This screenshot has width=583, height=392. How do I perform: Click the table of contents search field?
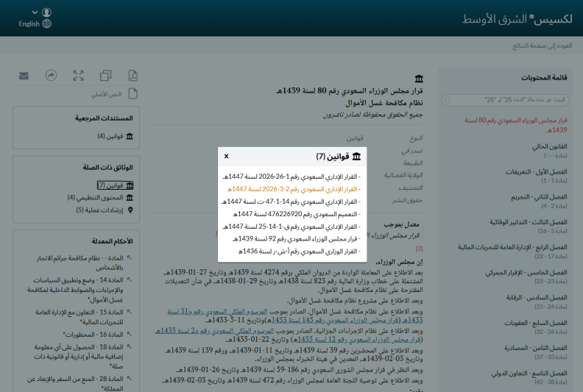click(505, 100)
